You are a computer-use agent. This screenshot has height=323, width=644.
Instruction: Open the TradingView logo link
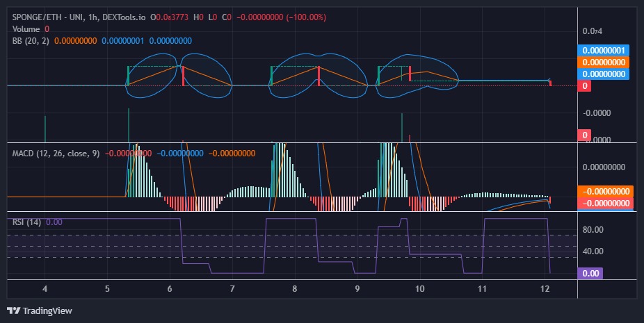tap(40, 310)
